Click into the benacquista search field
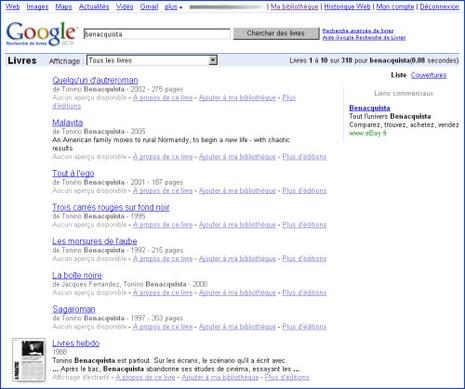This screenshot has width=465, height=389. click(157, 34)
